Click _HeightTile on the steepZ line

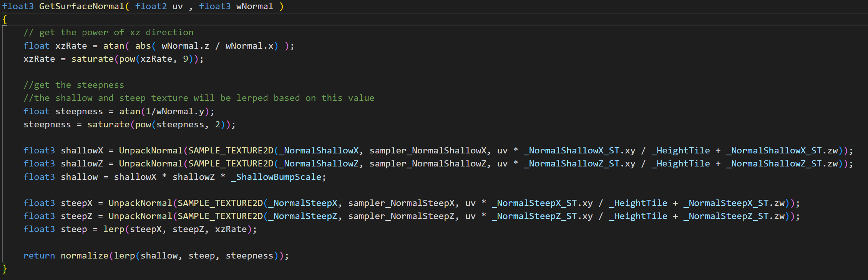tap(638, 216)
